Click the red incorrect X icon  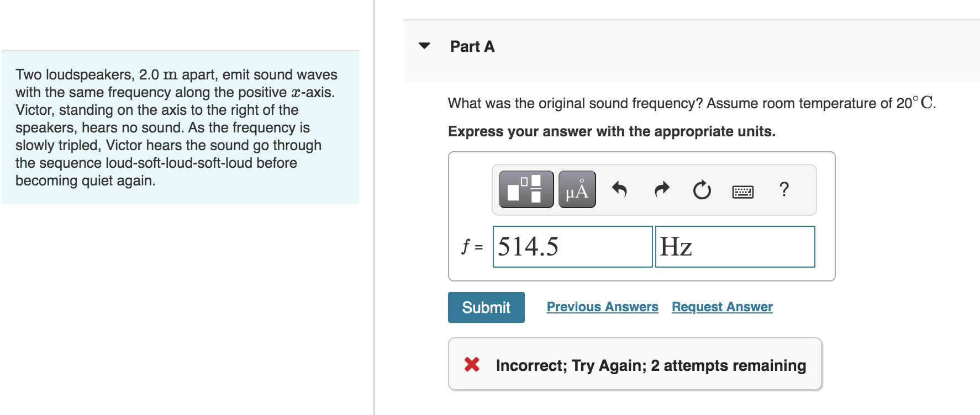tap(473, 365)
